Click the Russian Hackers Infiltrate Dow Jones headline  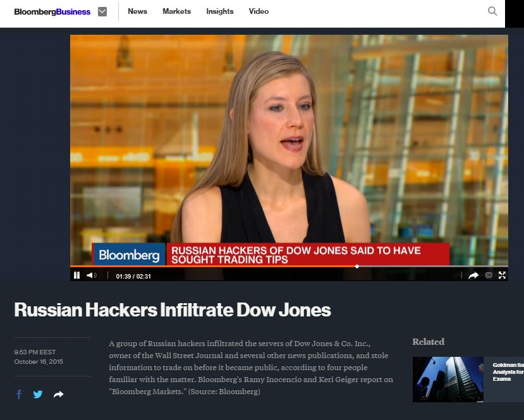173,310
